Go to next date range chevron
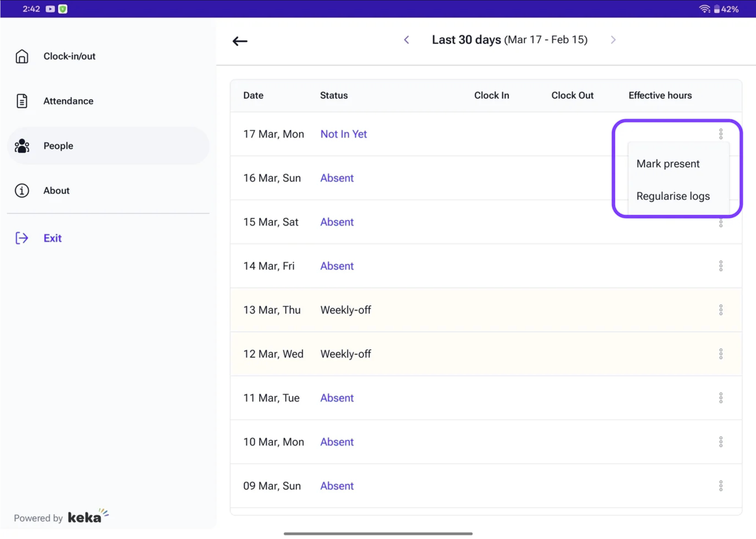The height and width of the screenshot is (539, 756). tap(613, 40)
